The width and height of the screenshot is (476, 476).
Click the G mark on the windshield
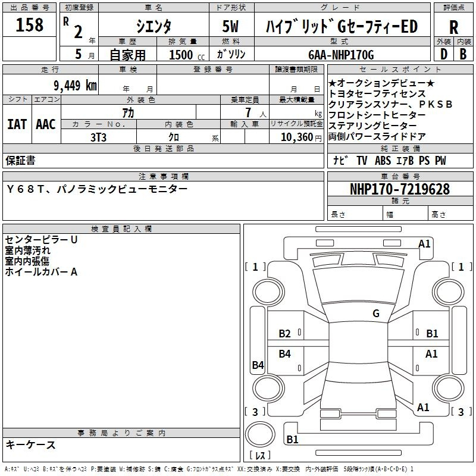376,314
